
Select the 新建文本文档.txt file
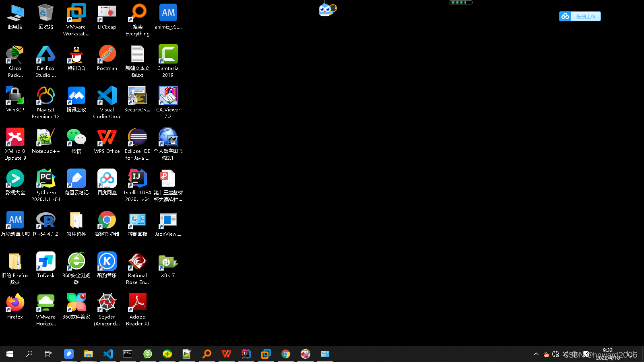point(138,61)
